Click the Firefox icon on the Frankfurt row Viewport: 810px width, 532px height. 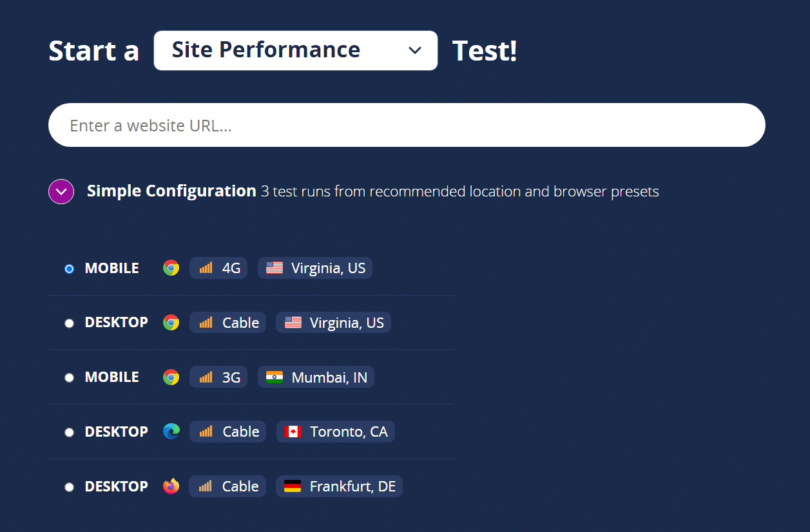tap(171, 486)
